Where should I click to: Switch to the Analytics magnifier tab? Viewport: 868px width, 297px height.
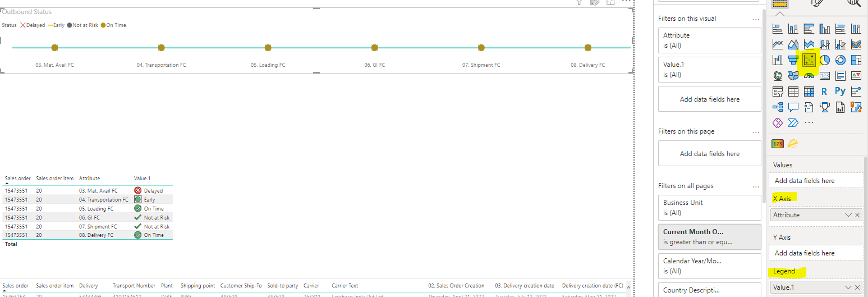853,3
